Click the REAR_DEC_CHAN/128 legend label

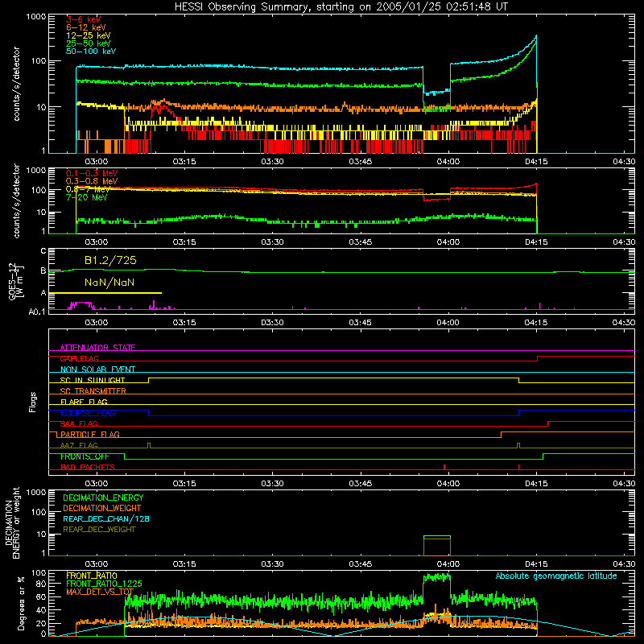(x=106, y=518)
